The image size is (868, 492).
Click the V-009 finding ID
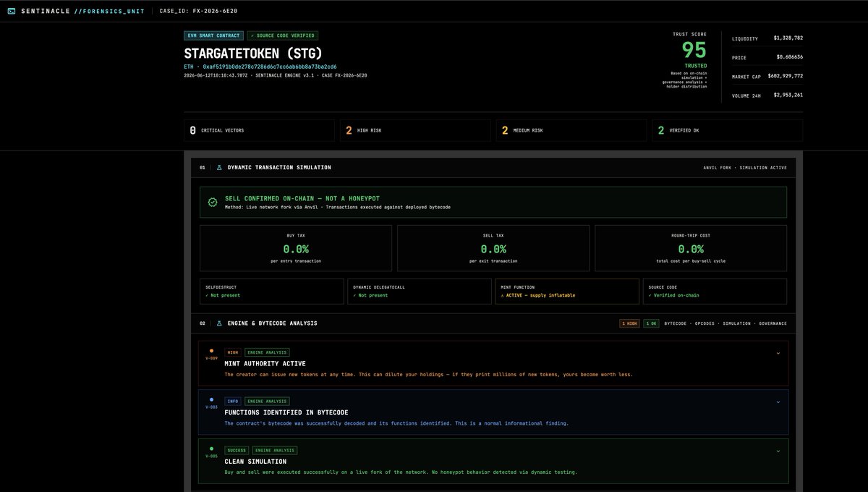(211, 358)
